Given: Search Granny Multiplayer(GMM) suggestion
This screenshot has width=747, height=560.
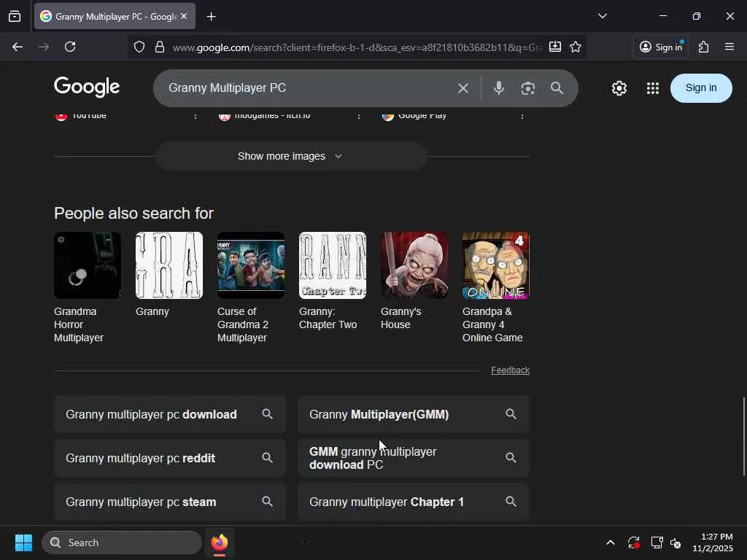Looking at the screenshot, I should tap(414, 414).
